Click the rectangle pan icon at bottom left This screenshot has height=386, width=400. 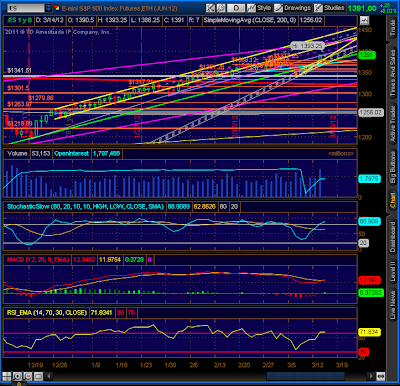pos(38,377)
